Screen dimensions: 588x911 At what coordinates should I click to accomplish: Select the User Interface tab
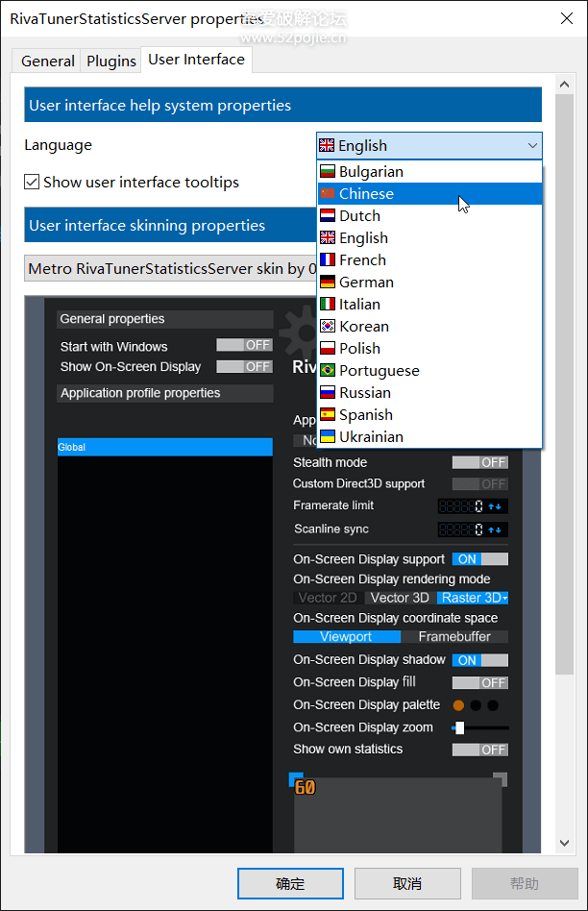point(196,60)
